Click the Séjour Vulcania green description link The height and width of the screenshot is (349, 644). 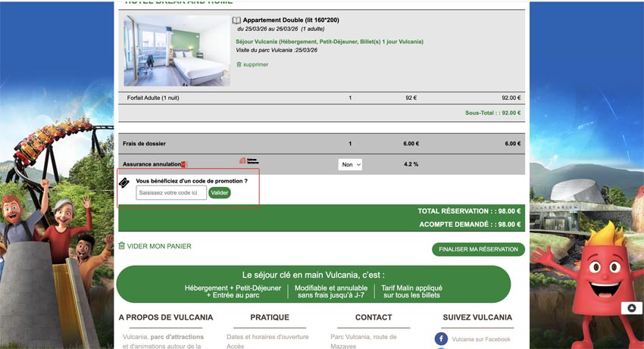click(x=330, y=42)
